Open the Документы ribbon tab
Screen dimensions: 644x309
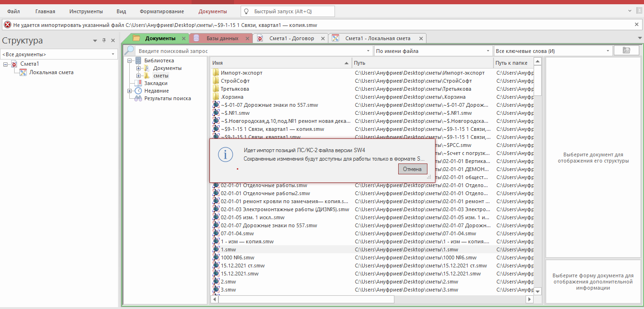[x=212, y=11]
